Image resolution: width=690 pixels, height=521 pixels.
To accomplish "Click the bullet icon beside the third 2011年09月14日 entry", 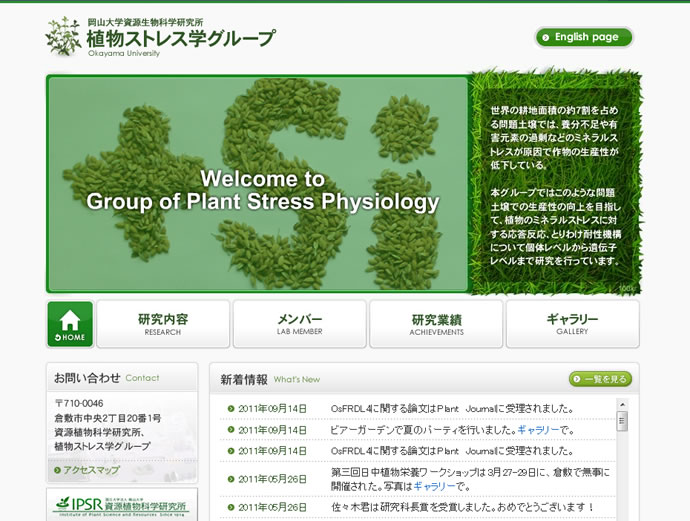I will (x=231, y=451).
